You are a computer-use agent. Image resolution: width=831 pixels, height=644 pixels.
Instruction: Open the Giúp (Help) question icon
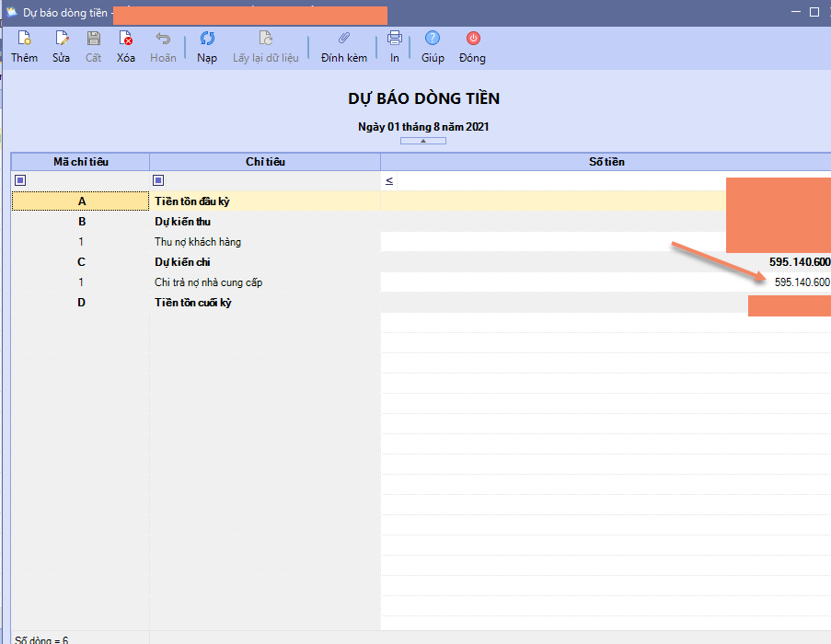(x=433, y=39)
